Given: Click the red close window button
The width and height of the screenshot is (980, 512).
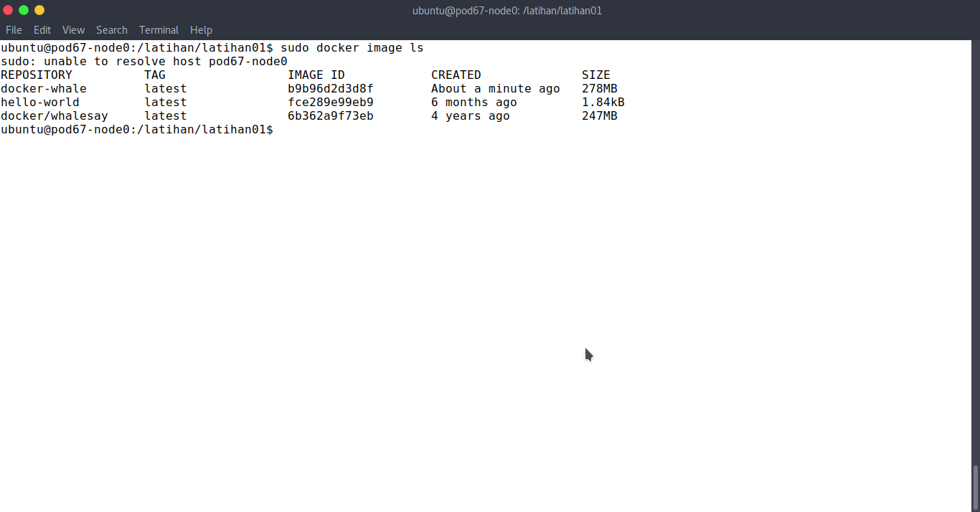Looking at the screenshot, I should pyautogui.click(x=8, y=10).
